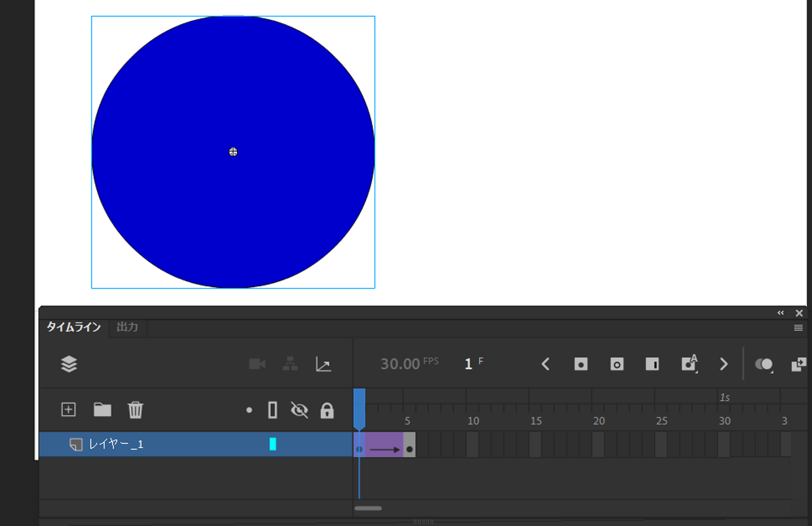This screenshot has height=526, width=812.
Task: Toggle layer highlight dot for all layers
Action: [249, 410]
